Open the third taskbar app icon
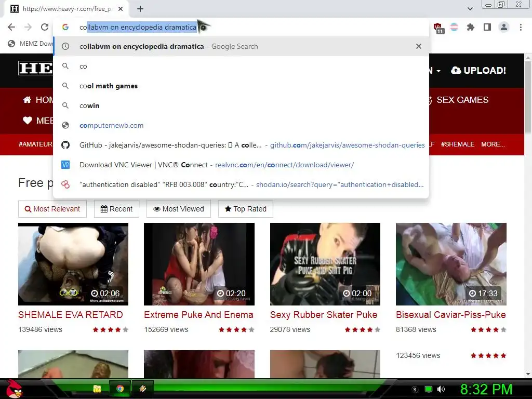The image size is (532, 399). [x=142, y=389]
